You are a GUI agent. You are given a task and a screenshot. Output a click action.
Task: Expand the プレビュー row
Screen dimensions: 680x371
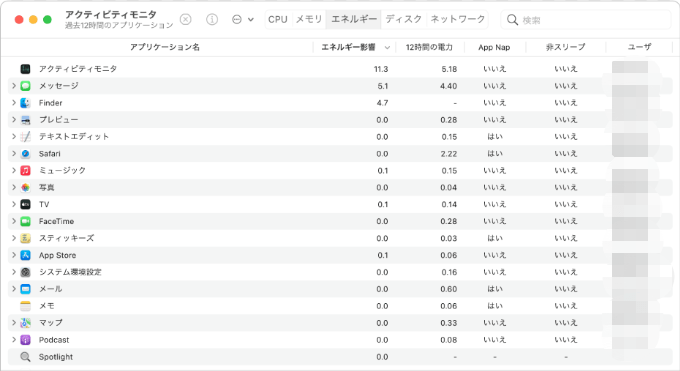tap(13, 120)
